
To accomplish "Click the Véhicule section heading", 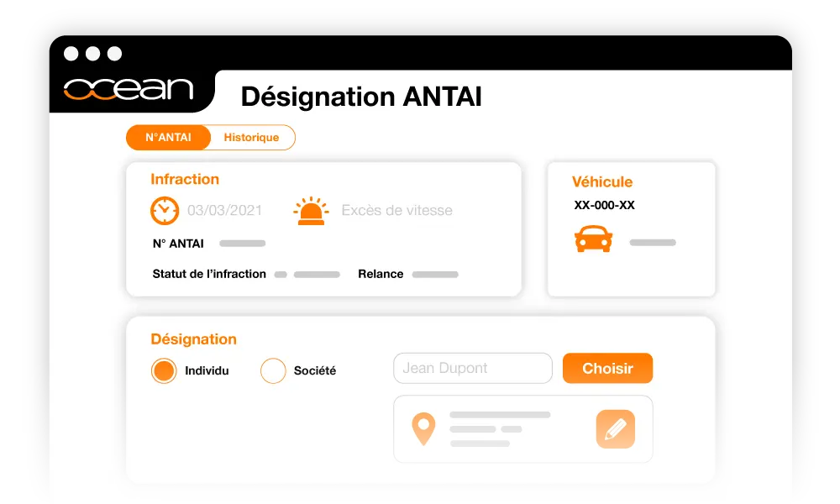I will (602, 182).
